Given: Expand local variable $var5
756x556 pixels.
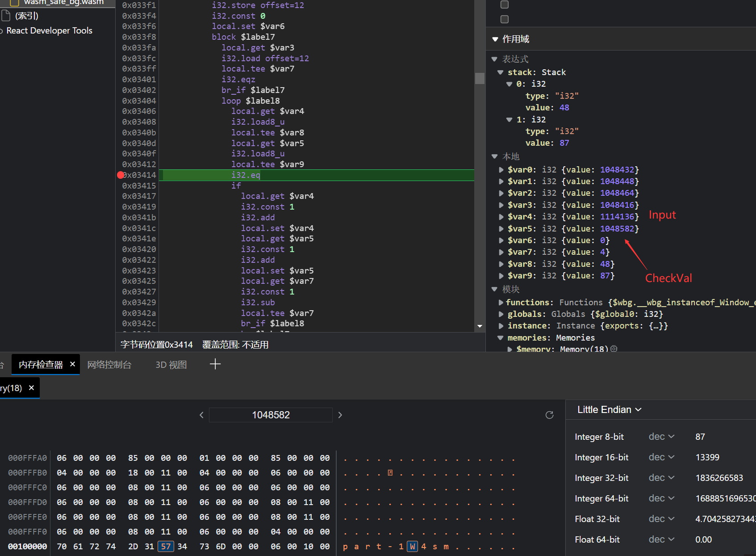Looking at the screenshot, I should 501,229.
